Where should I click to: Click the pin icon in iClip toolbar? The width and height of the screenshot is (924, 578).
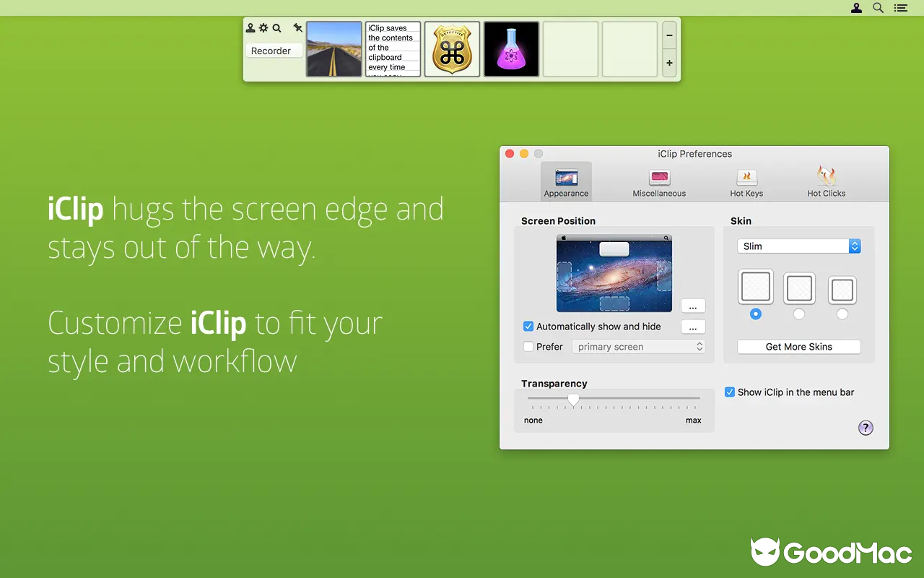[297, 27]
